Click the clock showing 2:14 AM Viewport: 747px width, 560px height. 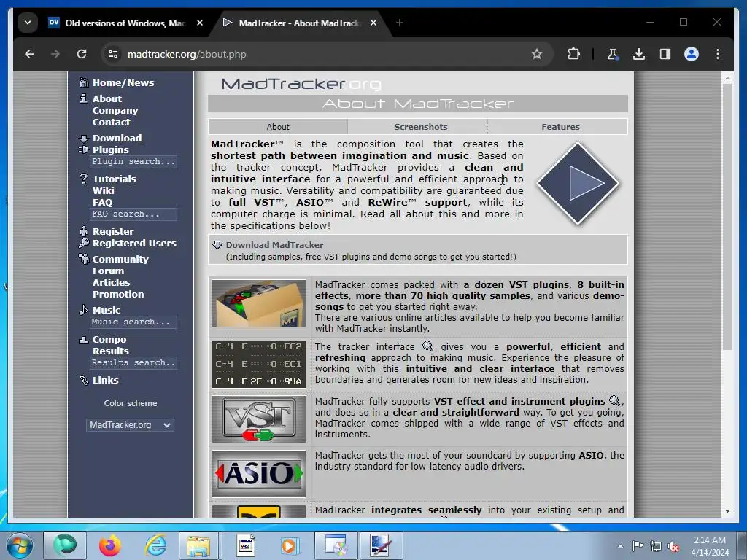click(x=710, y=540)
